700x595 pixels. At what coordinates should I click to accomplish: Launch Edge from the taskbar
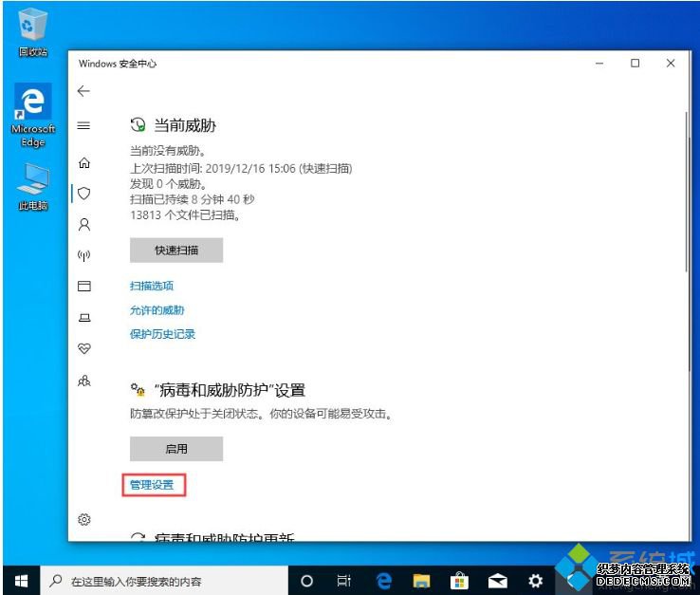[383, 581]
